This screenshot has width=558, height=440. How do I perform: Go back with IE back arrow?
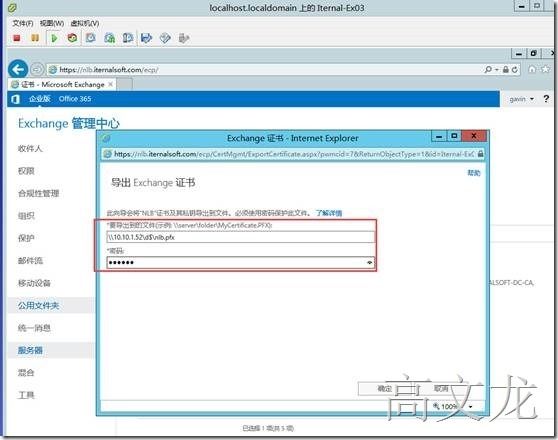[18, 69]
